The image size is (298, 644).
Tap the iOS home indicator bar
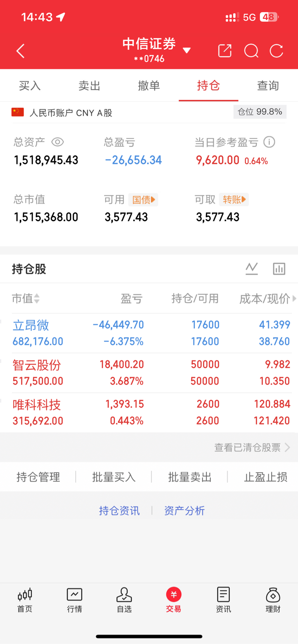(x=149, y=636)
